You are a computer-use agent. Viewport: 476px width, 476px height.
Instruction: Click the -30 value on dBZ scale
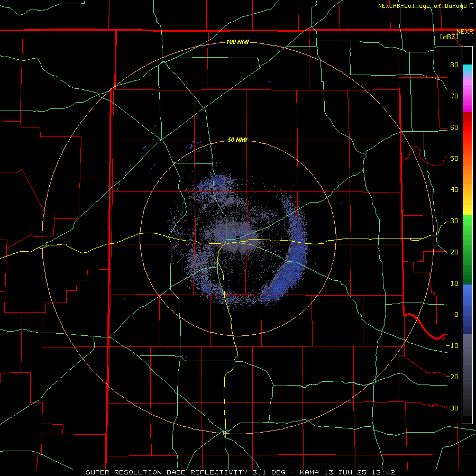coord(452,408)
